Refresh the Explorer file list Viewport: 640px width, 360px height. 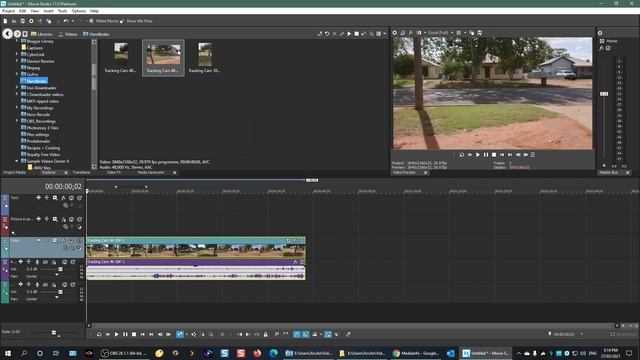[x=327, y=34]
